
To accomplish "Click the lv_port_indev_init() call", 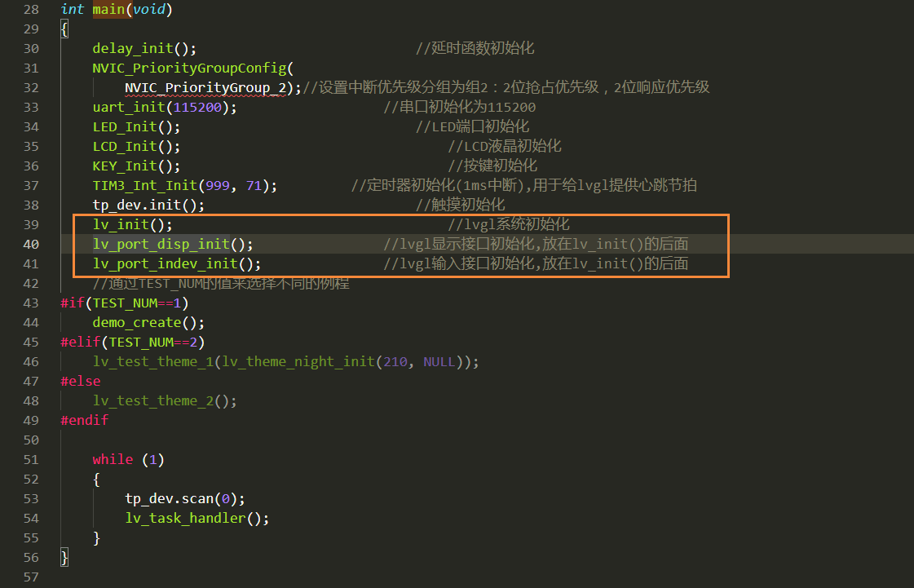I will coord(177,264).
